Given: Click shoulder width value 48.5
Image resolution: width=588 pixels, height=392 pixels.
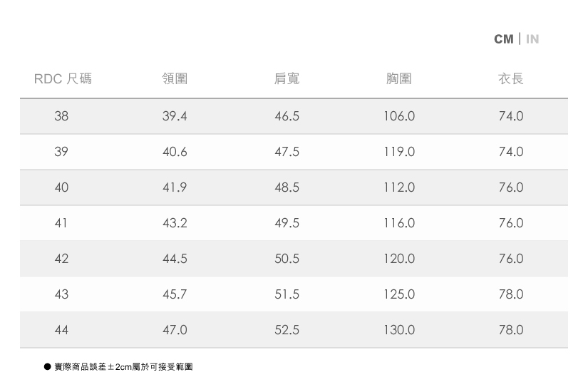Looking at the screenshot, I should (x=287, y=187).
